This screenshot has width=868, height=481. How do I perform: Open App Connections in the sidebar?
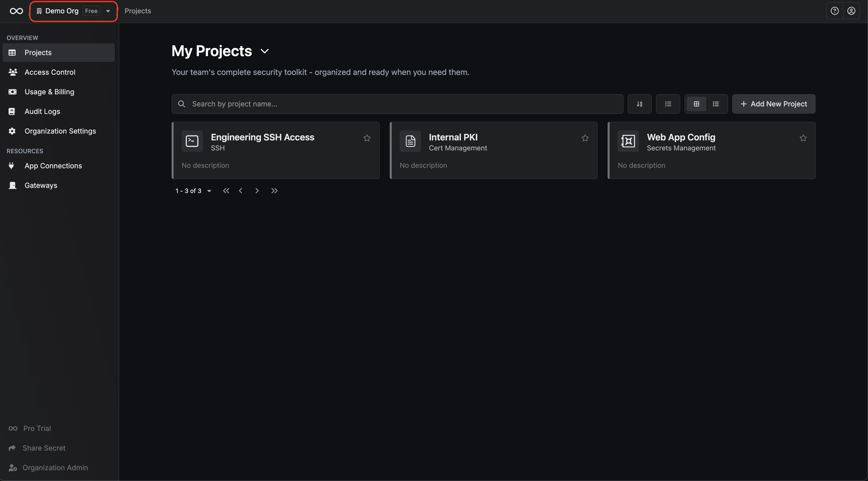tap(59, 166)
